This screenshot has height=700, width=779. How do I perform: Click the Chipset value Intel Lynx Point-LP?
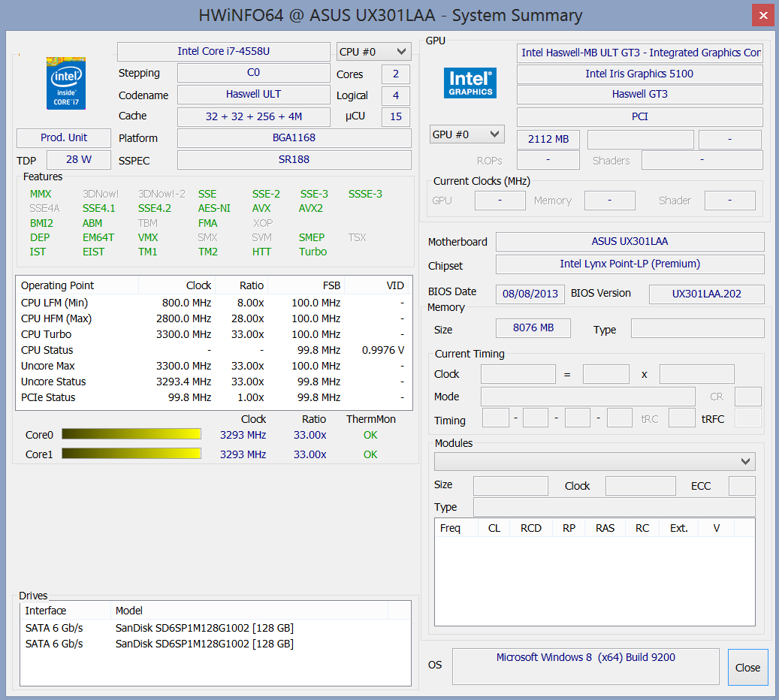click(x=630, y=264)
